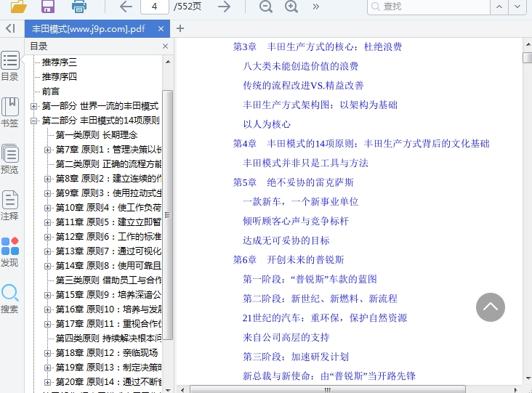Collapse 第二部分 丰田模式的14项原则
Screen dimensions: 532x393
click(33, 121)
